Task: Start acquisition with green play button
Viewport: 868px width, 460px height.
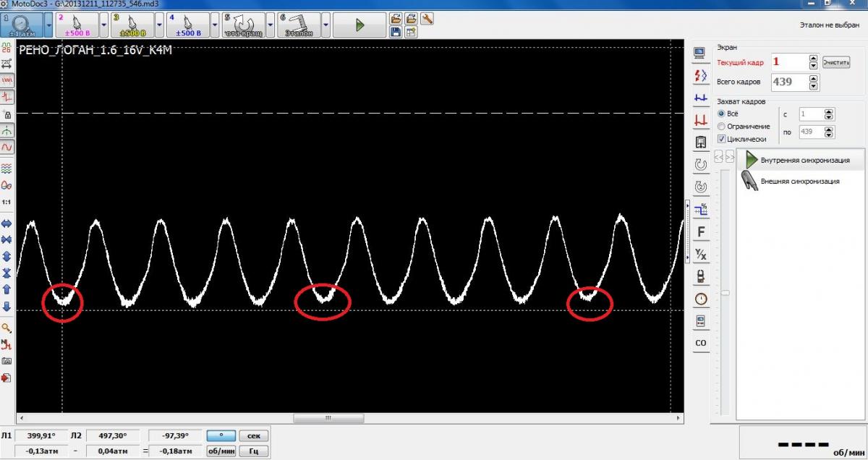Action: point(359,25)
